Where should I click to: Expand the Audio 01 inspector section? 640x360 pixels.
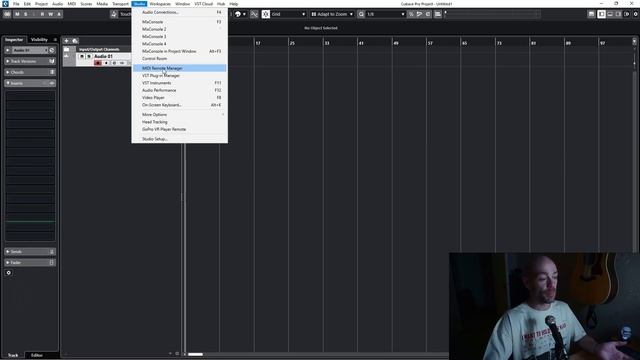coord(7,50)
